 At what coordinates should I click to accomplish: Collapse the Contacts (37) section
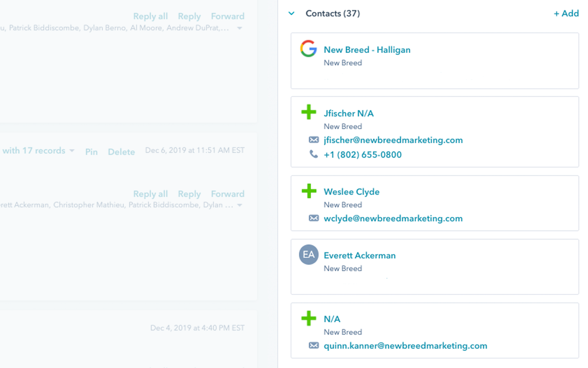292,14
